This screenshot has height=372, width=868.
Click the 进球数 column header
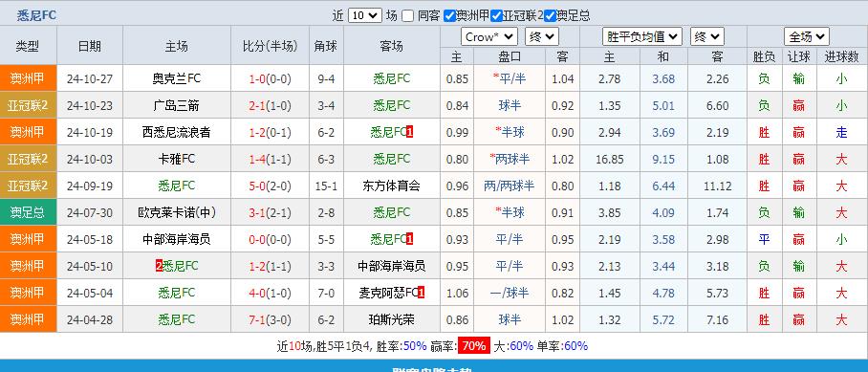[x=841, y=56]
